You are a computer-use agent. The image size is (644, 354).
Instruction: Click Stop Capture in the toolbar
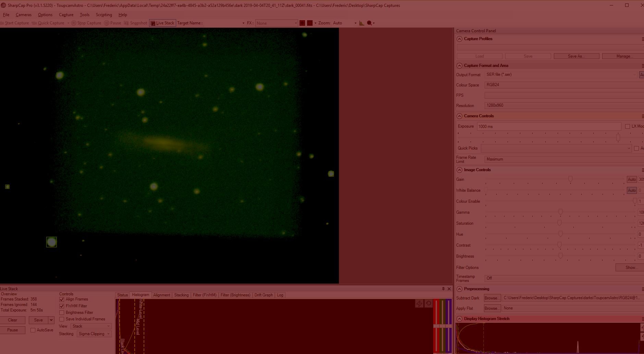coord(86,23)
